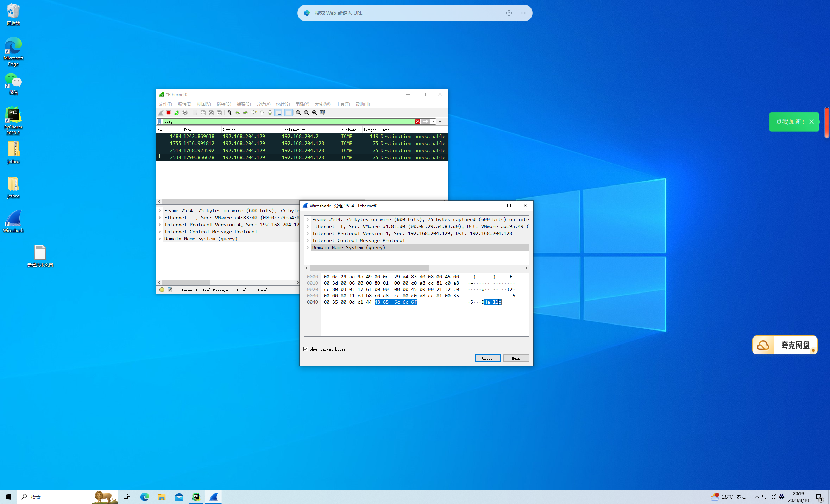This screenshot has height=504, width=830.
Task: Click the Help button in packet dialog
Action: tap(516, 358)
